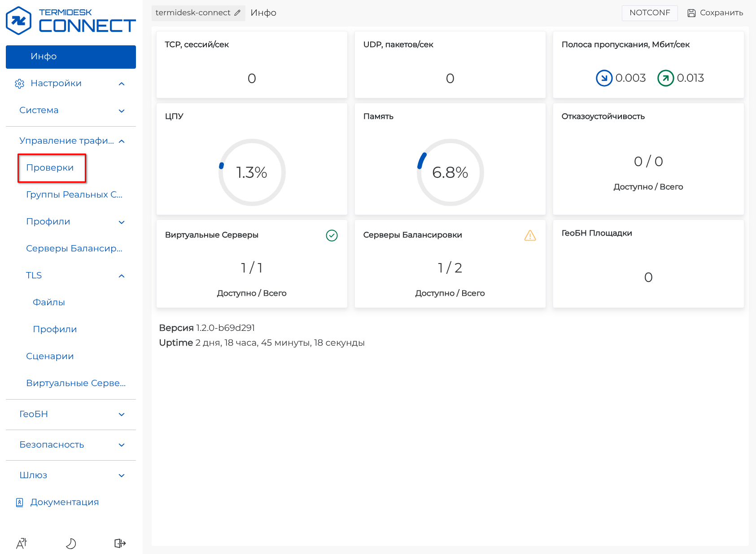This screenshot has width=756, height=554.
Task: Click the download bandwidth arrow icon
Action: 604,78
